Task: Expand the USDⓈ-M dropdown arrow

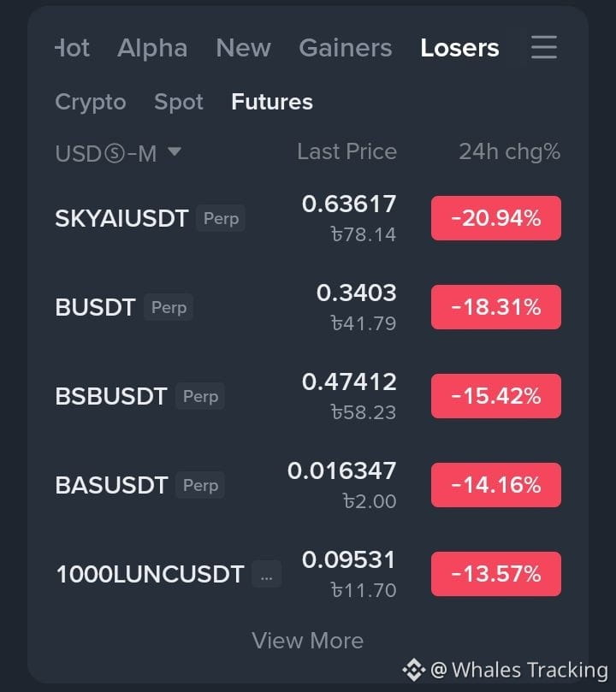Action: 175,151
